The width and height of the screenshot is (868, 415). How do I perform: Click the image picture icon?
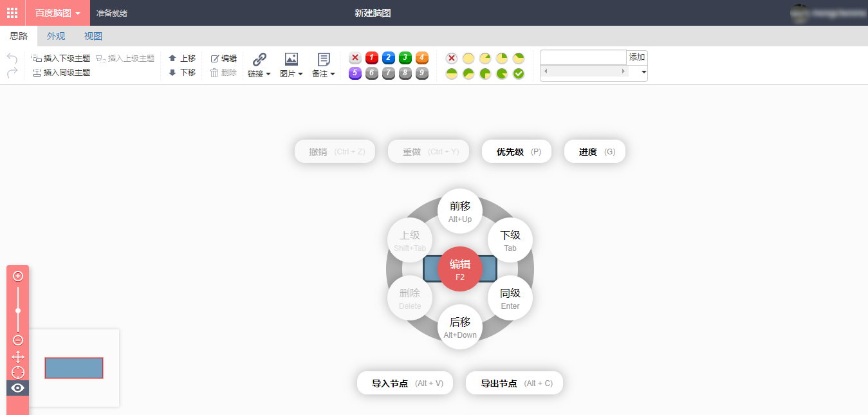291,59
